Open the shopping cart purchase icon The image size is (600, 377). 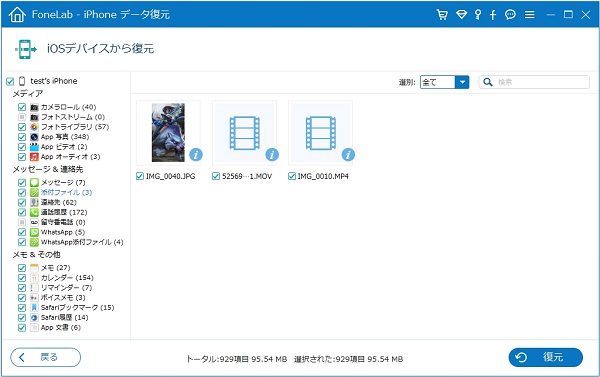pyautogui.click(x=442, y=15)
